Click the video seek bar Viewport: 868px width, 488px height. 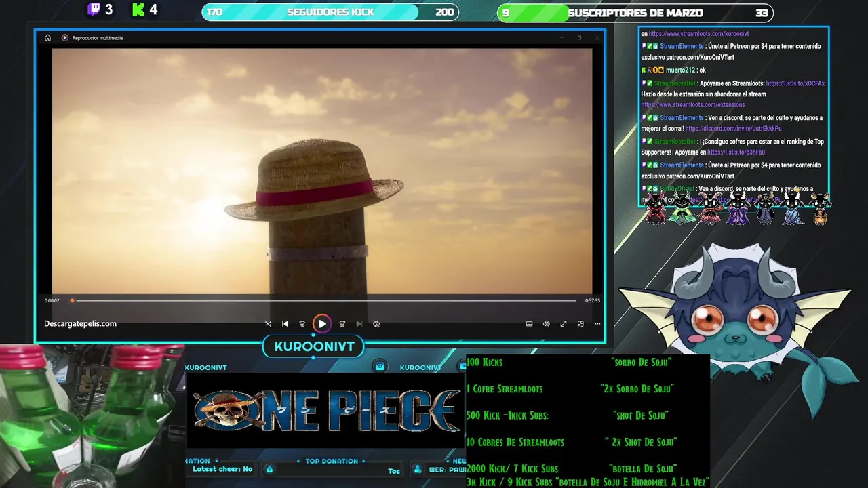(x=323, y=300)
